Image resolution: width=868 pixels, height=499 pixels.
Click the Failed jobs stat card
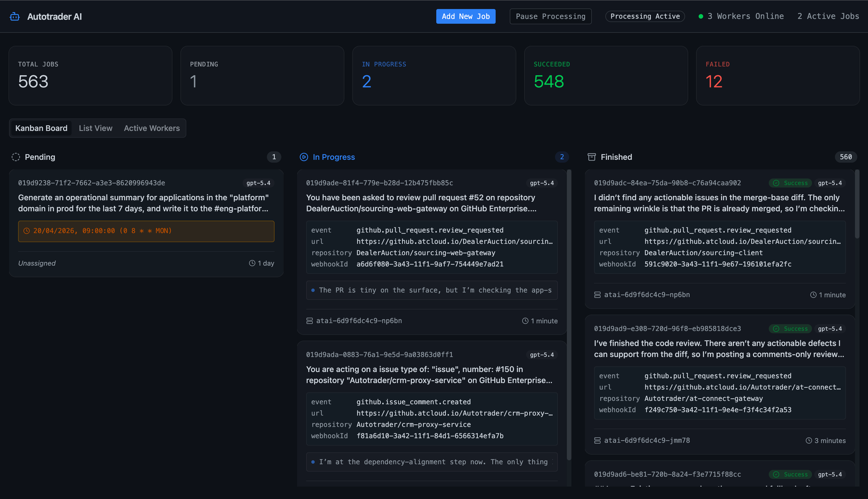(777, 76)
